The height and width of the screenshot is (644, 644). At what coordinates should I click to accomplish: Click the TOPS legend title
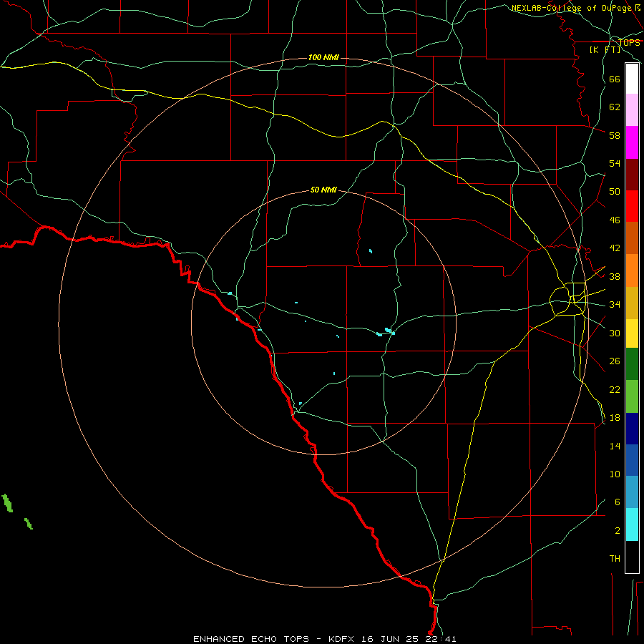click(629, 43)
